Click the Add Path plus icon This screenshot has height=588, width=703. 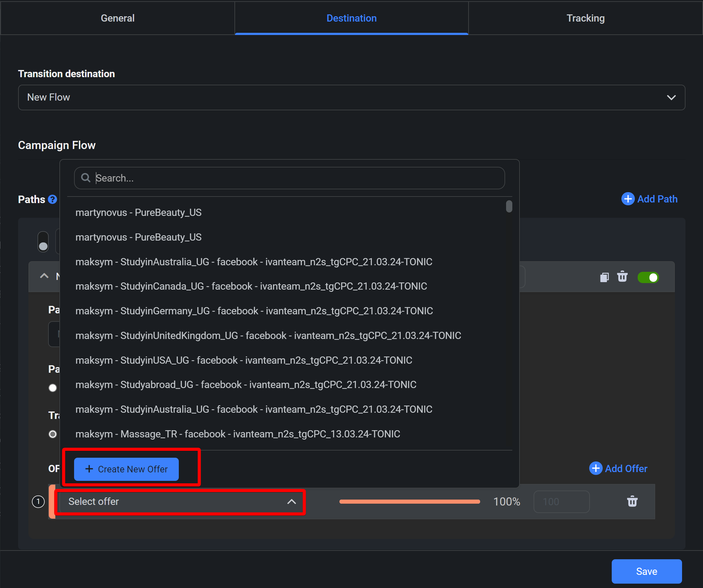(x=628, y=199)
